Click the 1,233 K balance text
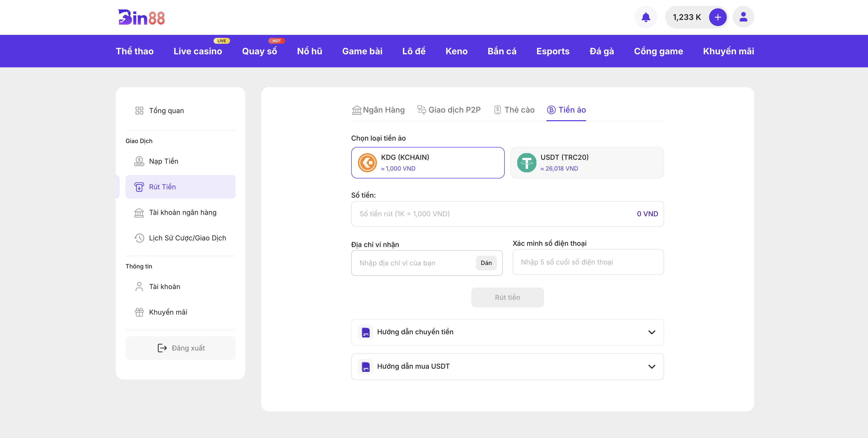The image size is (868, 438). point(687,17)
